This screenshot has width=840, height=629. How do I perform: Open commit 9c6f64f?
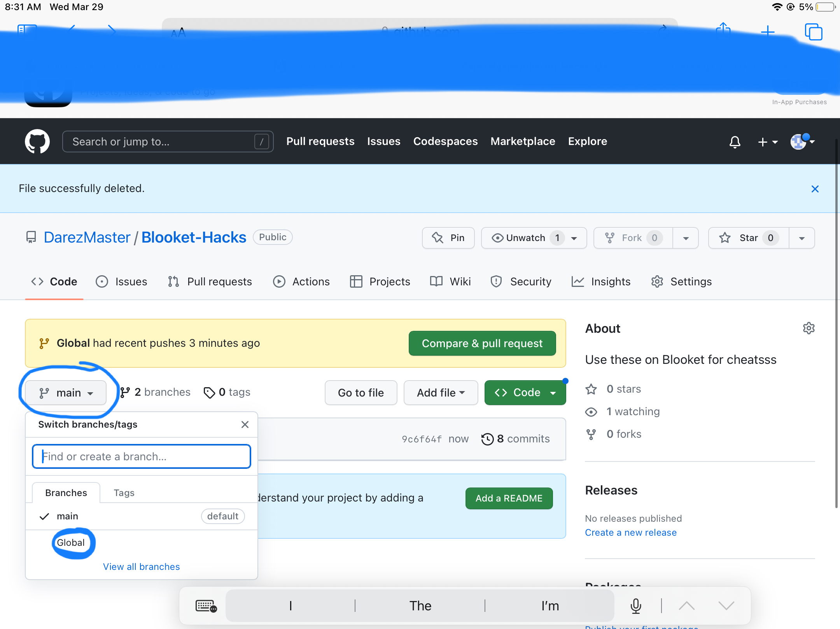click(422, 439)
